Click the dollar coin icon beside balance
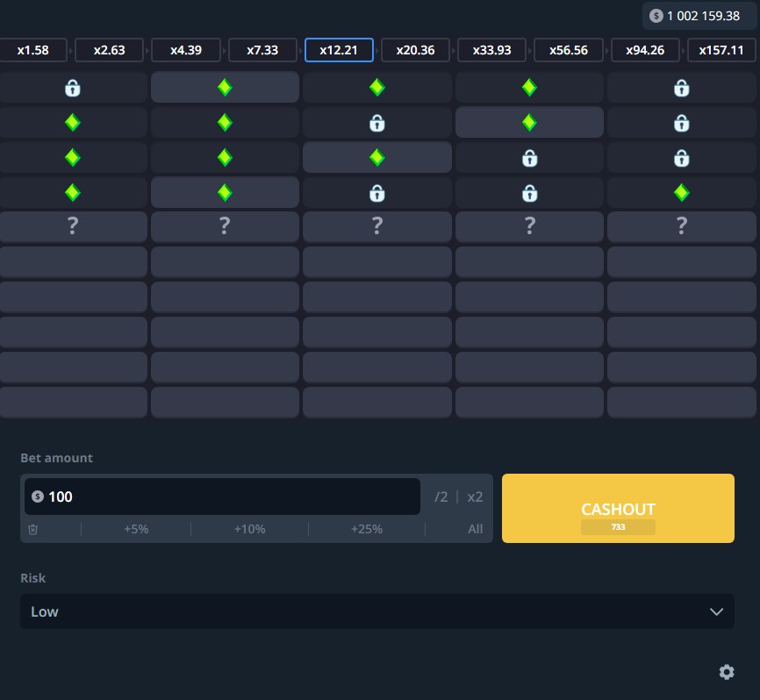The height and width of the screenshot is (700, 760). pyautogui.click(x=656, y=16)
